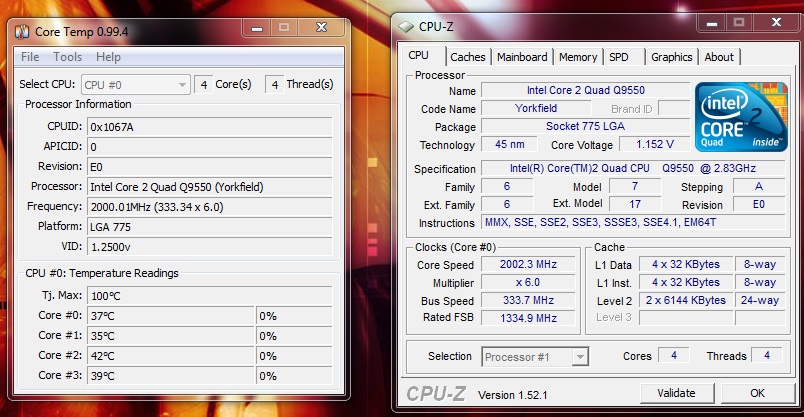Minimize the CPU-Z window
The height and width of the screenshot is (417, 804).
click(x=711, y=23)
